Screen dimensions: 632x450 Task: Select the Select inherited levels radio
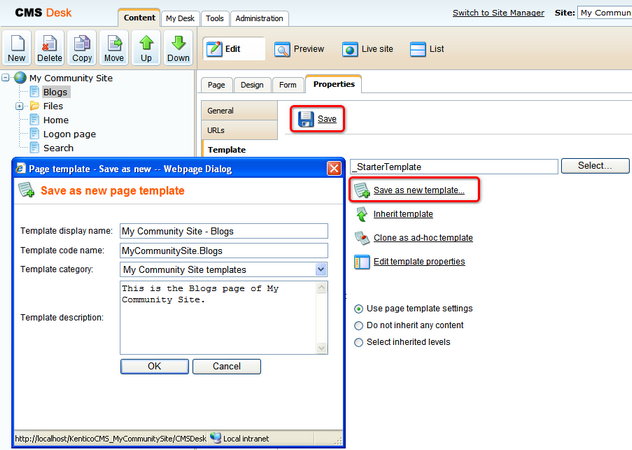[358, 342]
